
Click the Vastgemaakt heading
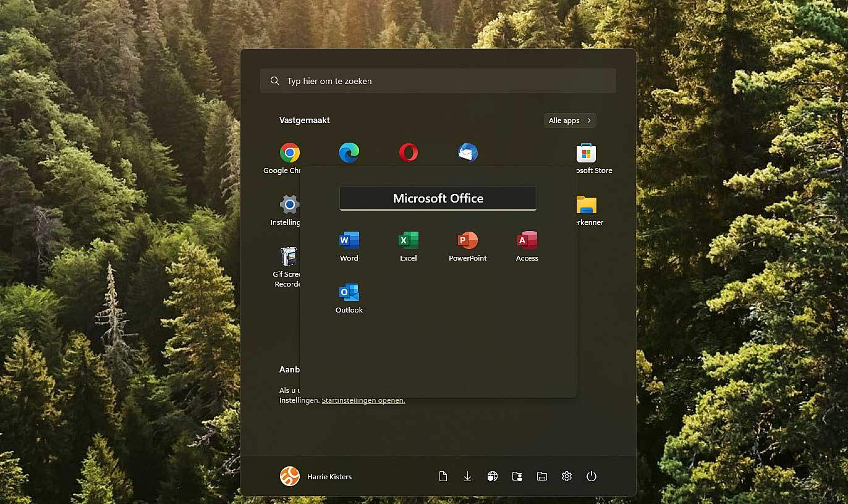tap(305, 120)
